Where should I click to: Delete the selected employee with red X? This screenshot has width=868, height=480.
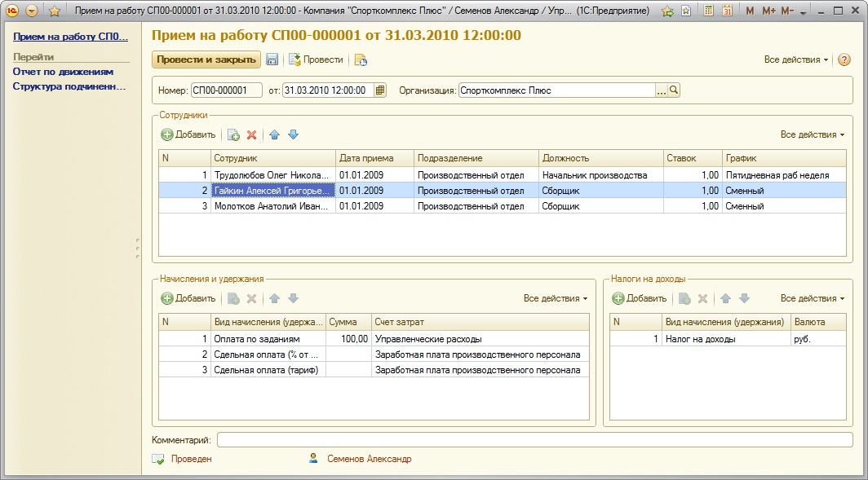[x=252, y=134]
